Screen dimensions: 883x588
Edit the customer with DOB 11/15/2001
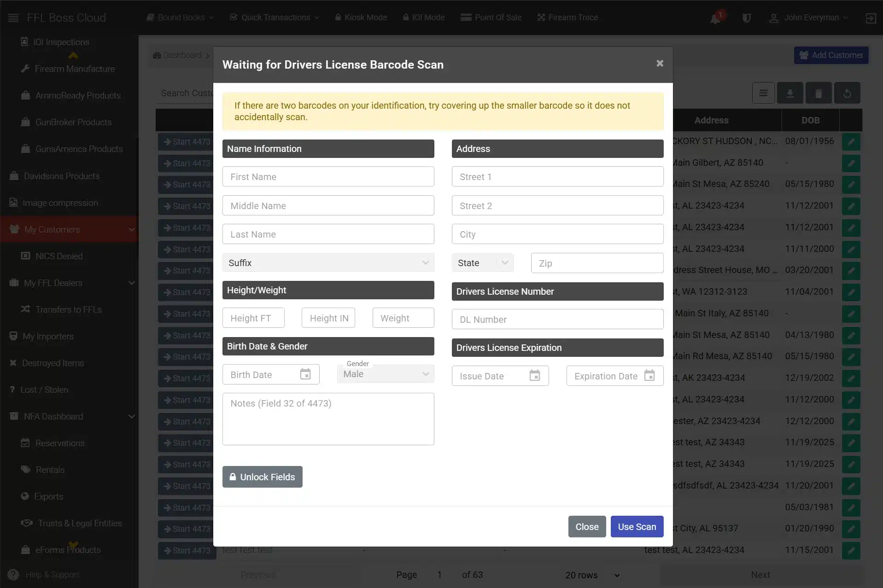point(851,550)
